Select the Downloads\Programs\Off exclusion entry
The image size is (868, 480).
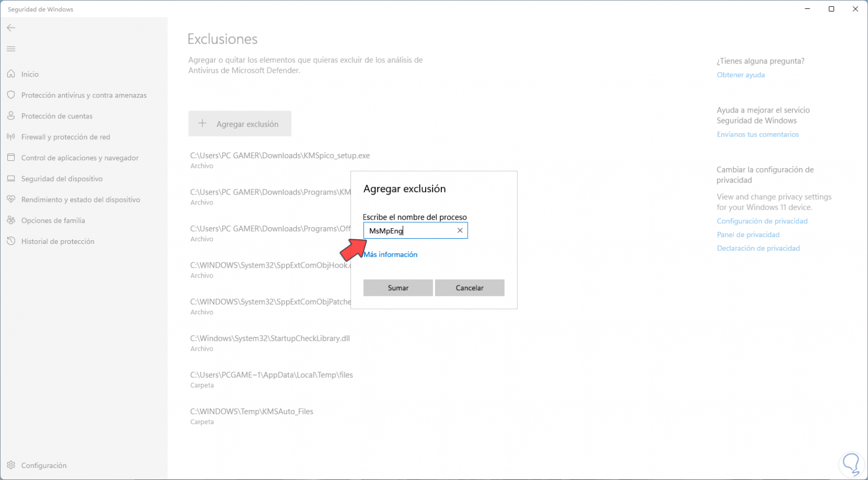click(270, 233)
